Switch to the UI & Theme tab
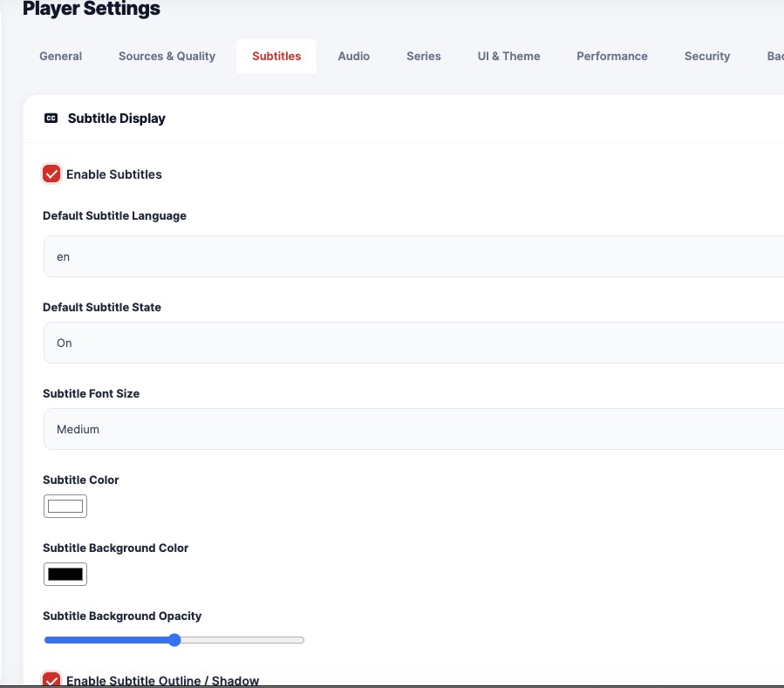The width and height of the screenshot is (784, 688). (508, 56)
